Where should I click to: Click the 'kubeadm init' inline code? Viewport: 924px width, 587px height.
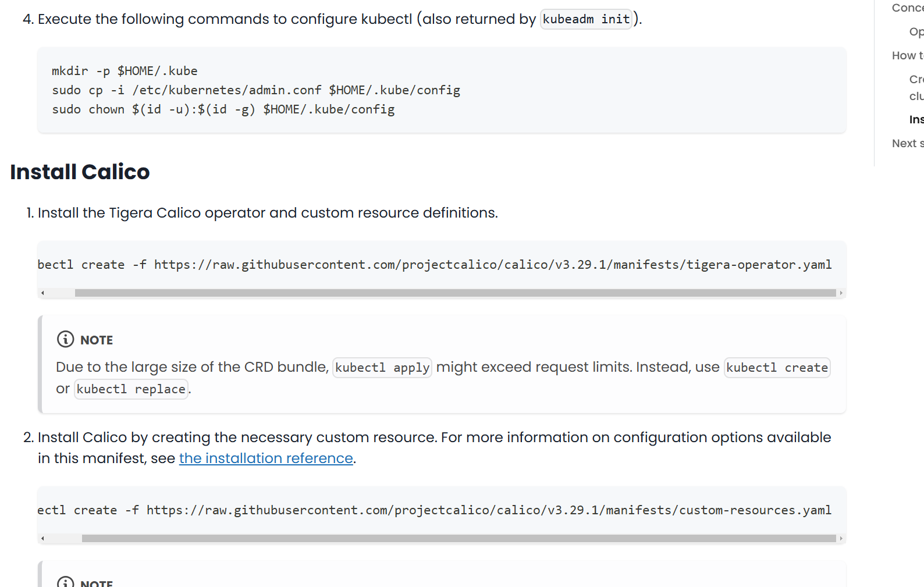pyautogui.click(x=586, y=19)
